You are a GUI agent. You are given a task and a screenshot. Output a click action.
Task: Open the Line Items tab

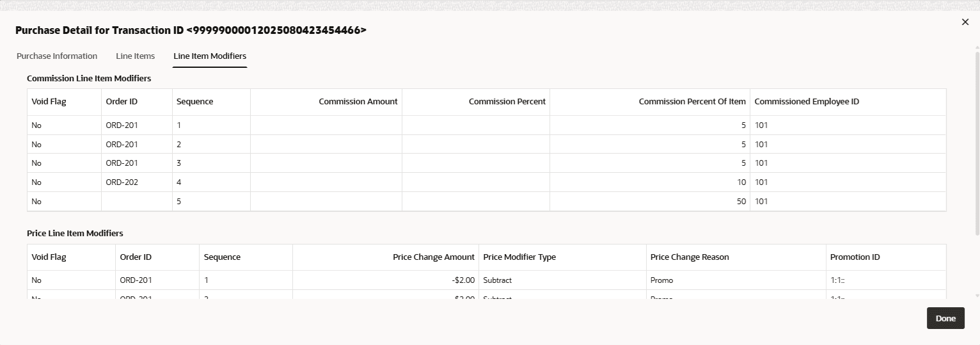[x=136, y=56]
